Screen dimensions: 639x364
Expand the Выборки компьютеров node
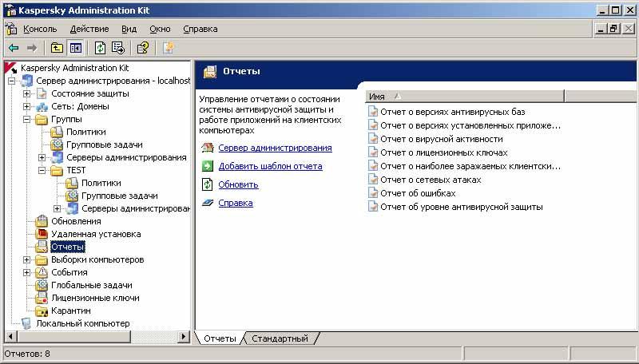(x=26, y=259)
